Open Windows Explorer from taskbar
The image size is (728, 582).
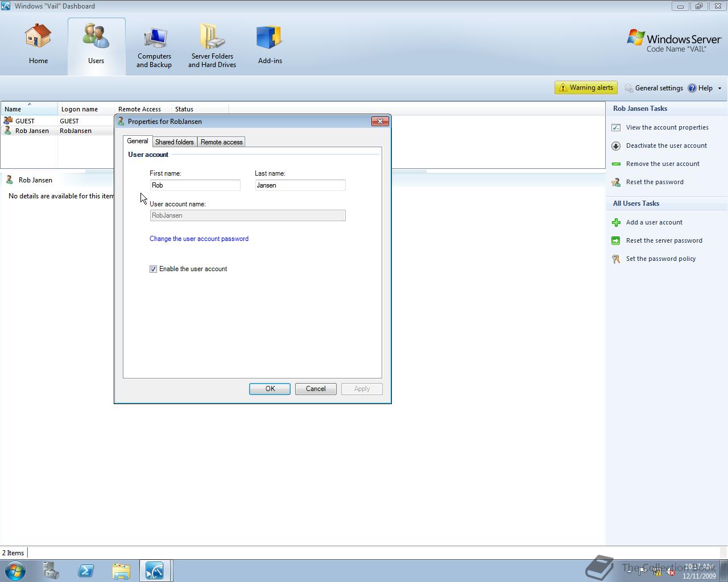[x=121, y=571]
